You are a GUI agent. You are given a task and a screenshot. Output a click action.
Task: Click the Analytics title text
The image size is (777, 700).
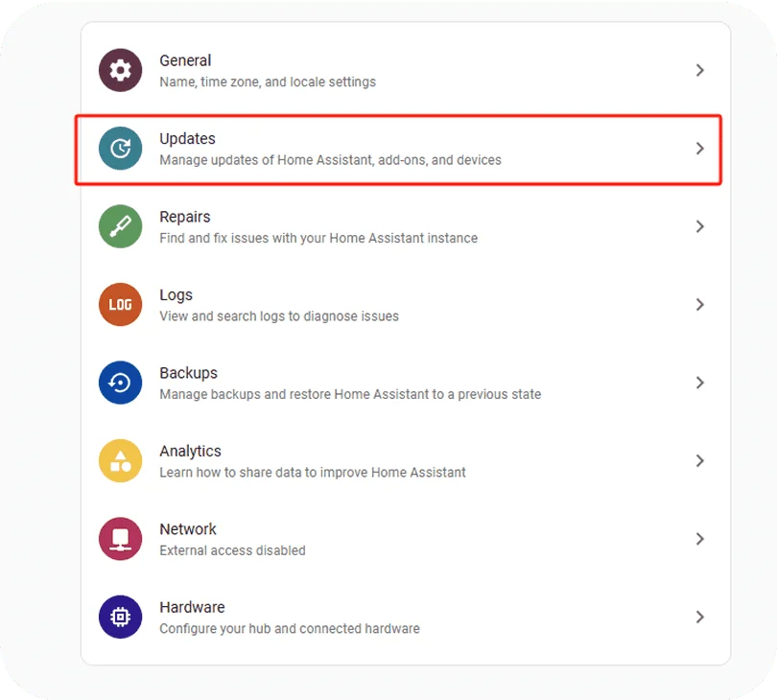tap(190, 451)
